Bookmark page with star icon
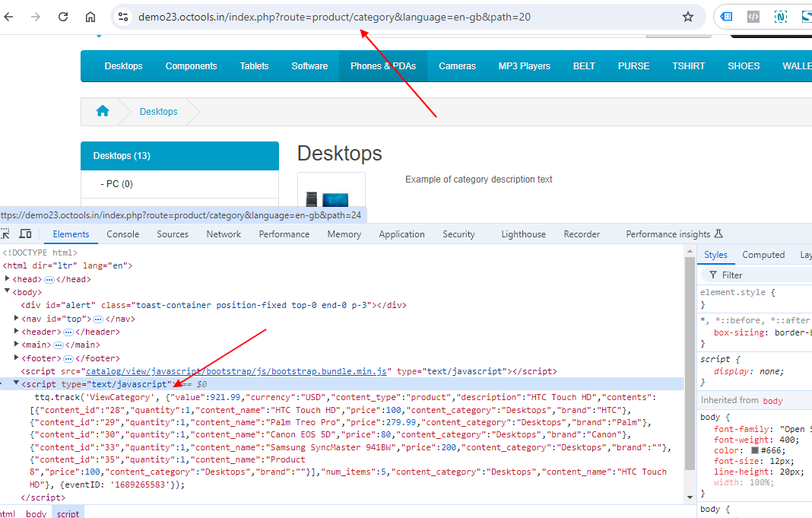Screen dimensions: 812x518 [688, 17]
